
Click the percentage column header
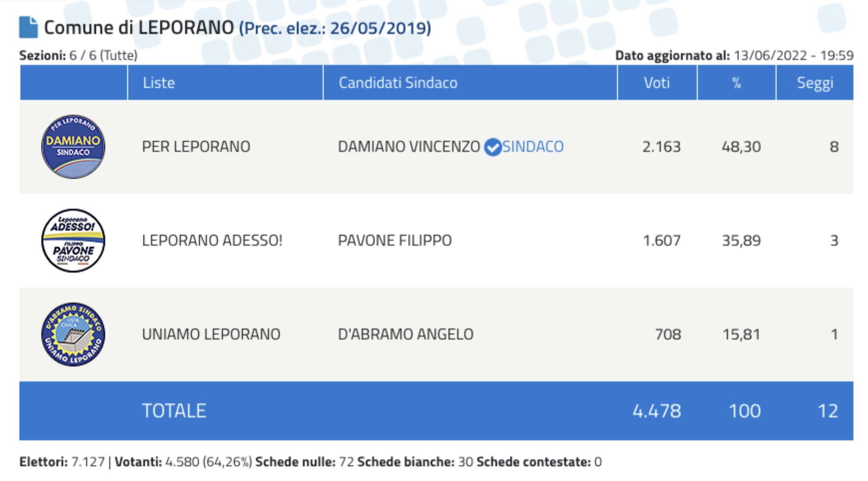736,83
